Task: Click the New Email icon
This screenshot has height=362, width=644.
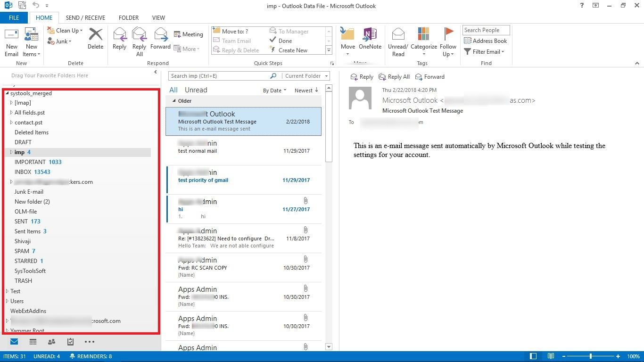Action: 12,35
